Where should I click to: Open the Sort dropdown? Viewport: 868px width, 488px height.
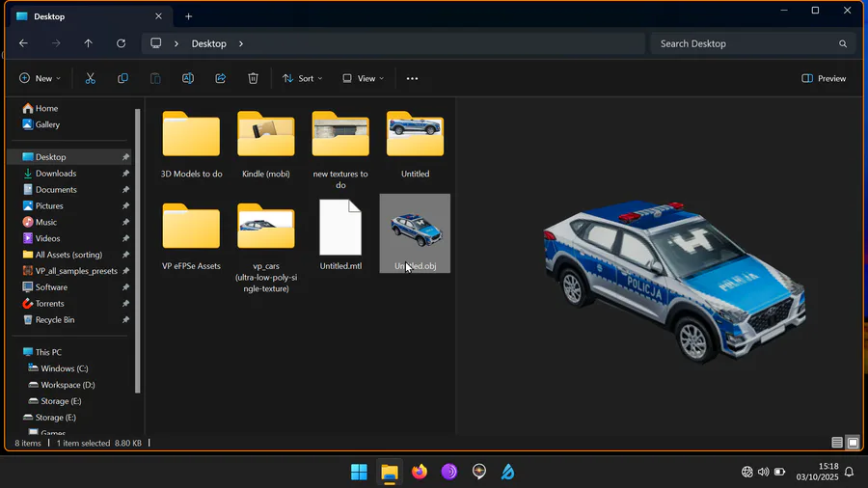pyautogui.click(x=302, y=78)
